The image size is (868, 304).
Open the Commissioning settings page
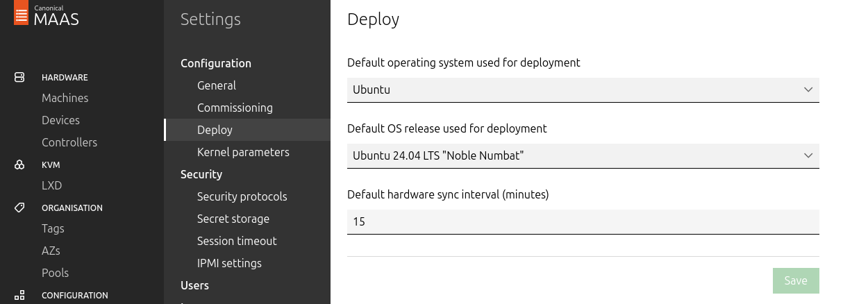pos(235,108)
